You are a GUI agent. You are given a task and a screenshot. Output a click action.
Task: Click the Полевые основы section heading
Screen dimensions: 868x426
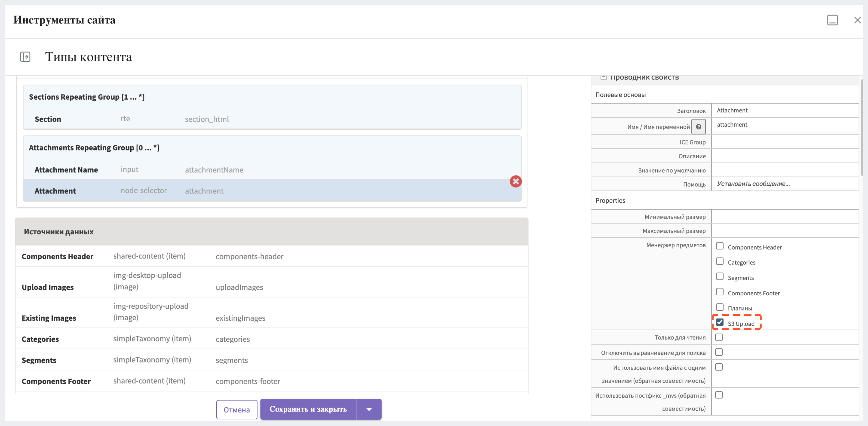coord(620,95)
